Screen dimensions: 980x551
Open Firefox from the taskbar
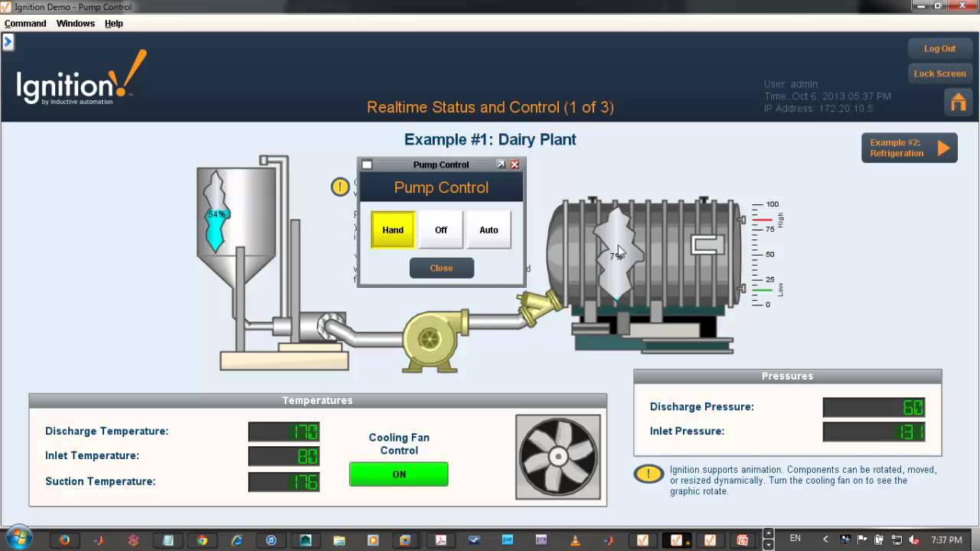tap(64, 540)
